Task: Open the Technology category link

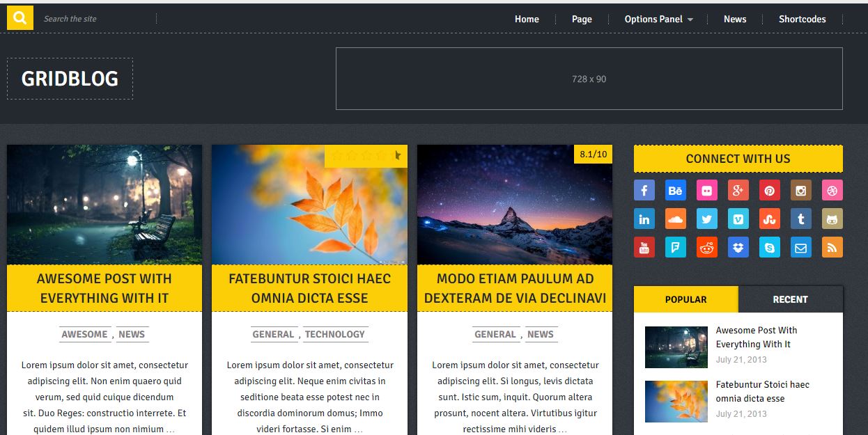Action: (x=334, y=334)
